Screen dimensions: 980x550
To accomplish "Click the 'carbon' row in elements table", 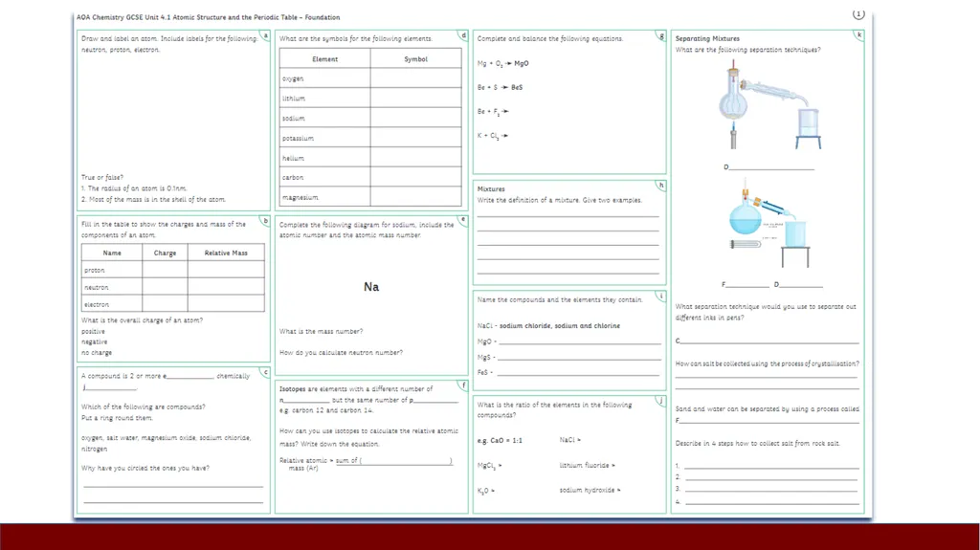I will pos(370,177).
